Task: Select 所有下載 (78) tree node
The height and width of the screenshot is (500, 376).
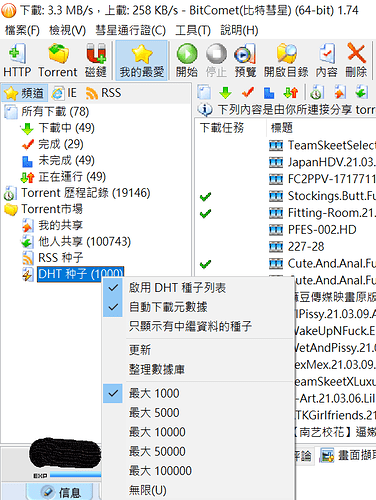Action: (x=55, y=111)
